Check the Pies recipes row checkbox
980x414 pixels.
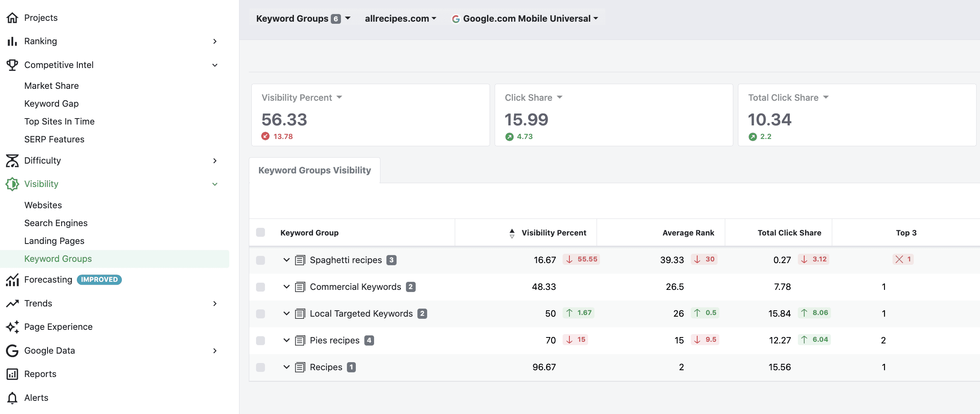261,340
